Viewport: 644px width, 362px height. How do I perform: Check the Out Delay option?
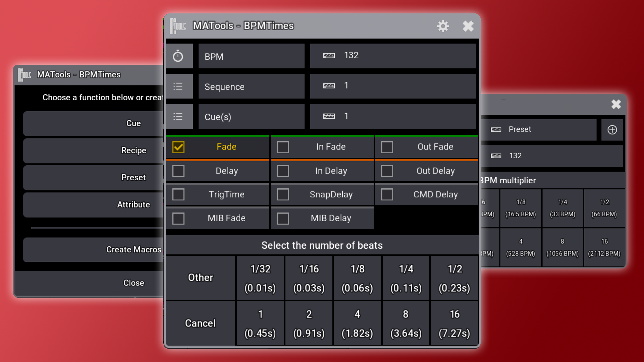point(387,171)
